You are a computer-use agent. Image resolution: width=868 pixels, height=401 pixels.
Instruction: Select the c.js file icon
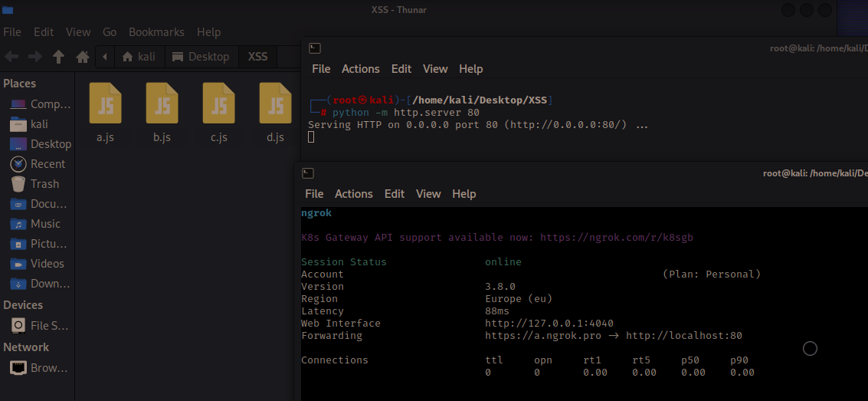[218, 104]
